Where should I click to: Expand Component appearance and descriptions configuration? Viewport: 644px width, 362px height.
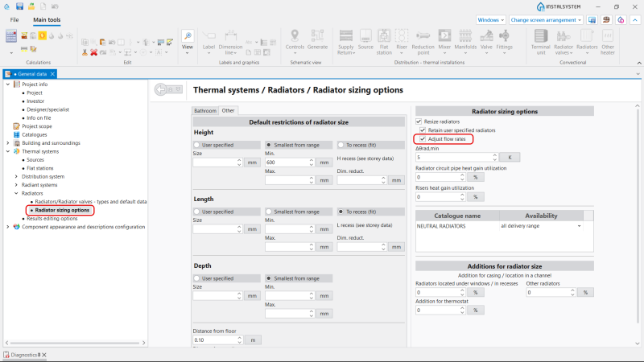8,227
